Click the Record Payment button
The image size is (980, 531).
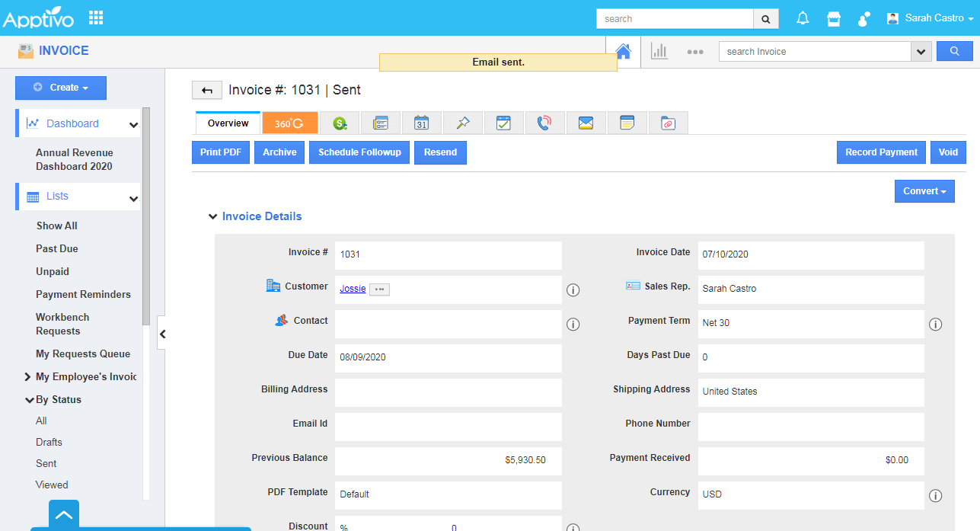[881, 152]
